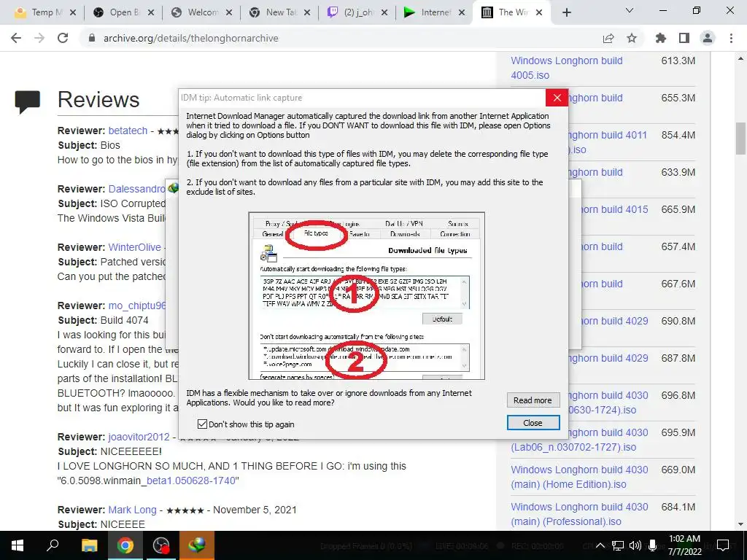Reload the archive.org page
Viewport: 747px width, 560px height.
pos(63,38)
